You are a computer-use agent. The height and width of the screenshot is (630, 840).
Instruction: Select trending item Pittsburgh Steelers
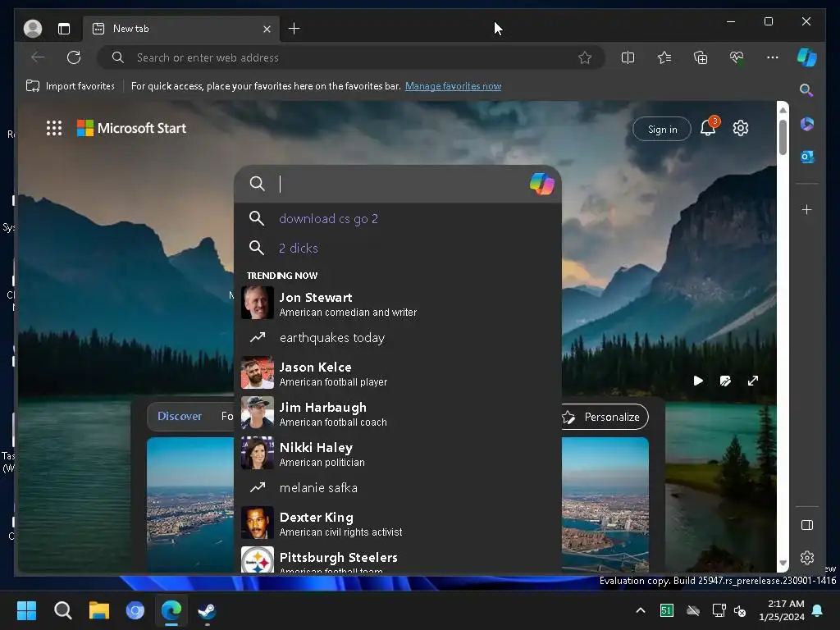click(398, 559)
